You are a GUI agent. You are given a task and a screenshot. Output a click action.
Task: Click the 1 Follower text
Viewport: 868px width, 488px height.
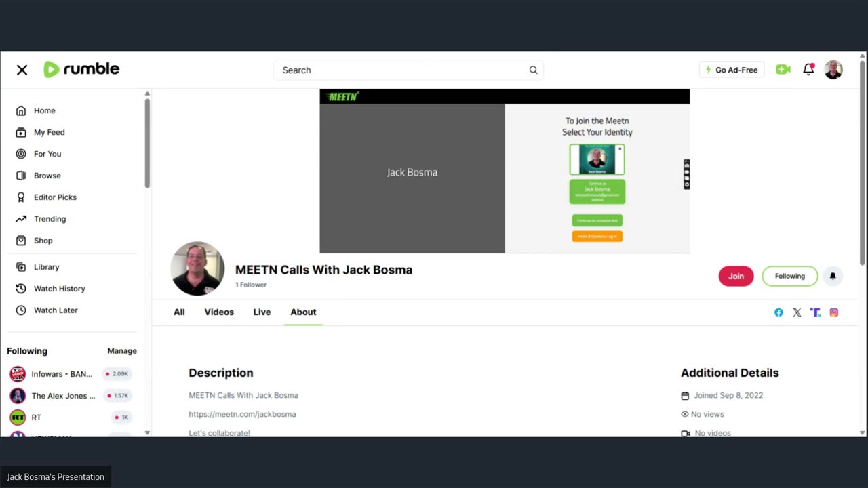pyautogui.click(x=251, y=285)
